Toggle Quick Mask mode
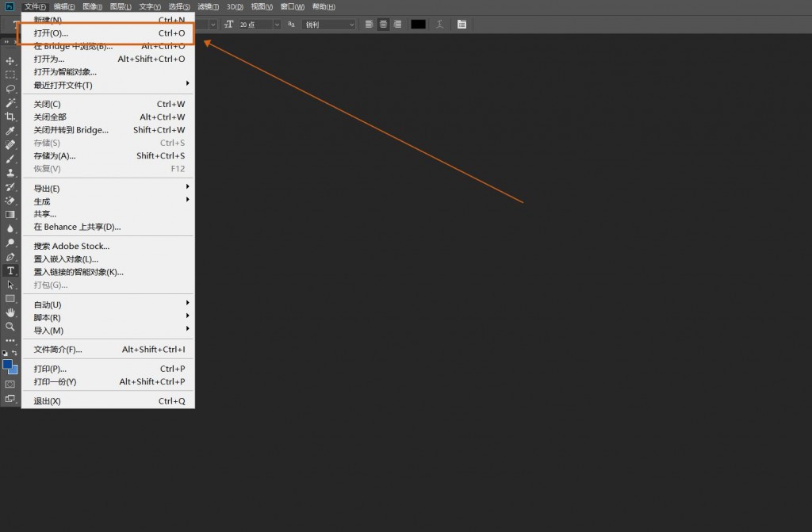Image resolution: width=812 pixels, height=532 pixels. coord(10,385)
